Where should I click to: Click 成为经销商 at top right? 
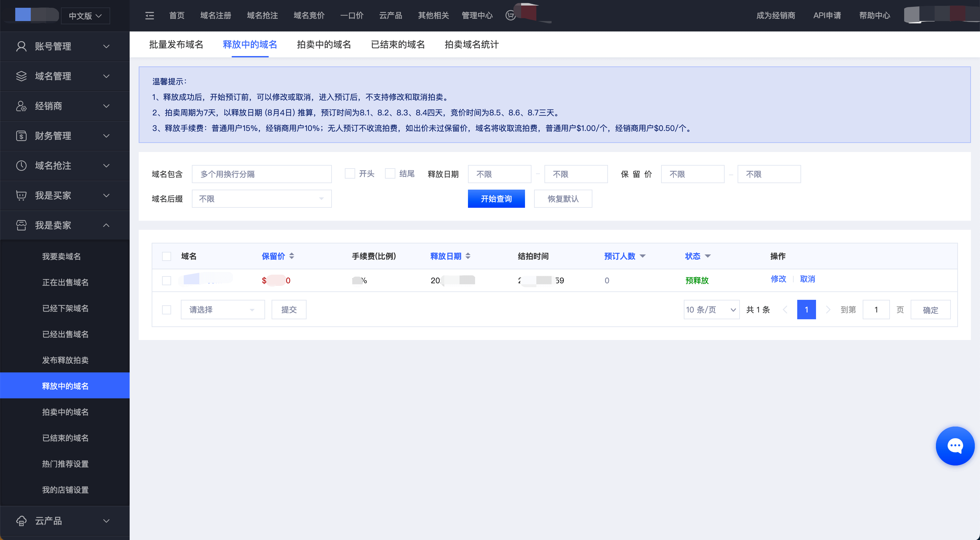tap(776, 16)
